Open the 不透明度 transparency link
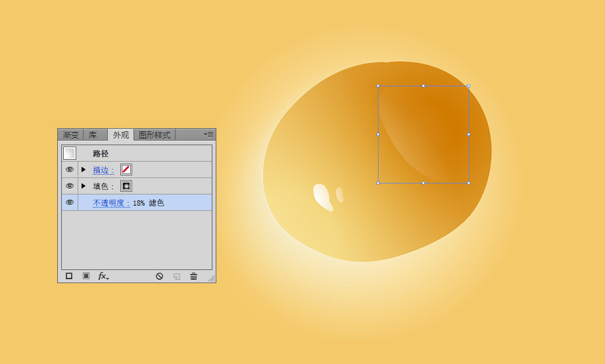This screenshot has width=605, height=364. coord(111,203)
